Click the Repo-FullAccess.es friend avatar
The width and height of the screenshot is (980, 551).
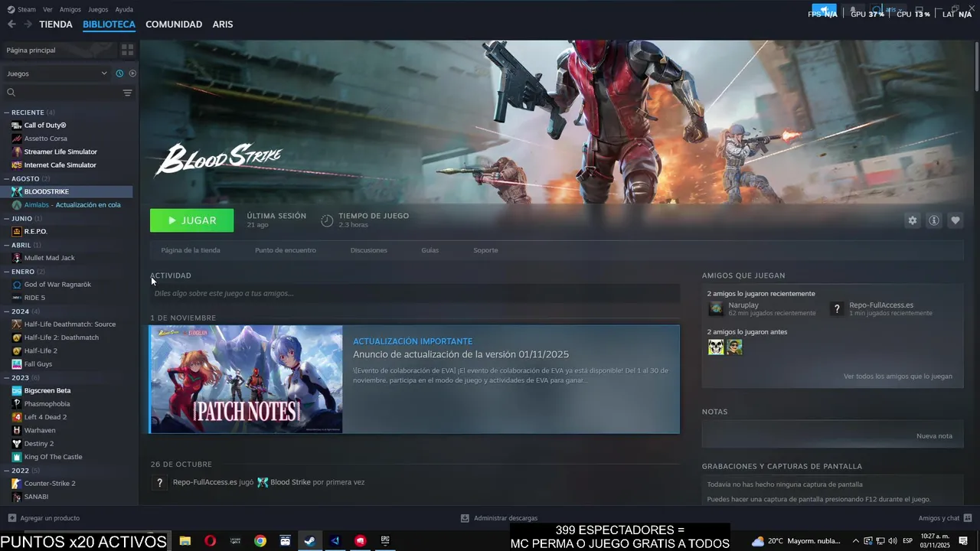838,308
